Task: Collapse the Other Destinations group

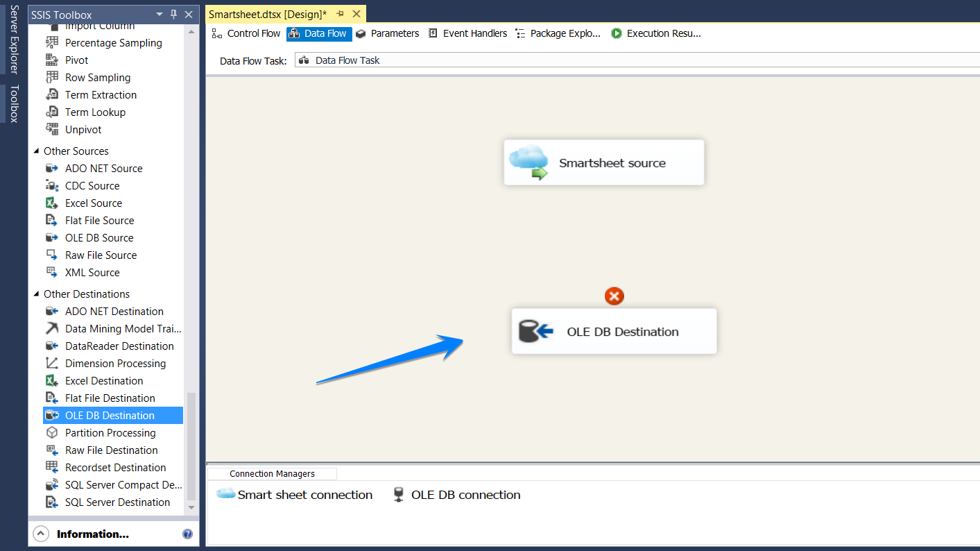Action: click(37, 294)
